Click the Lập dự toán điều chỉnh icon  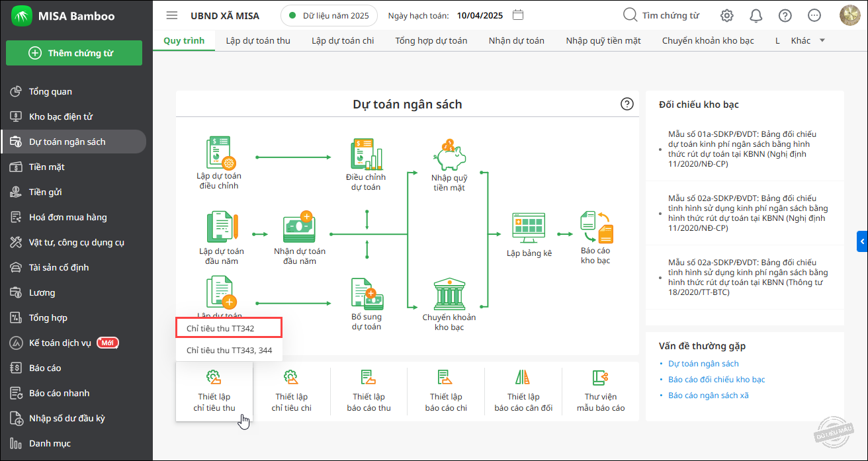coord(220,153)
